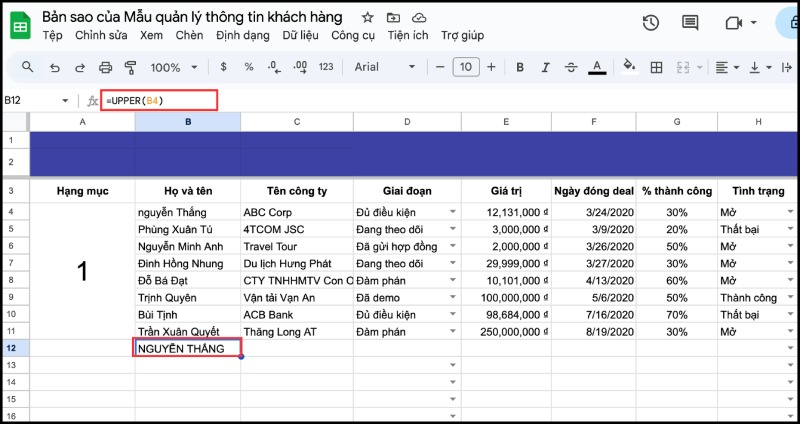
Task: Open the horizontal align dropdown
Action: coord(727,67)
